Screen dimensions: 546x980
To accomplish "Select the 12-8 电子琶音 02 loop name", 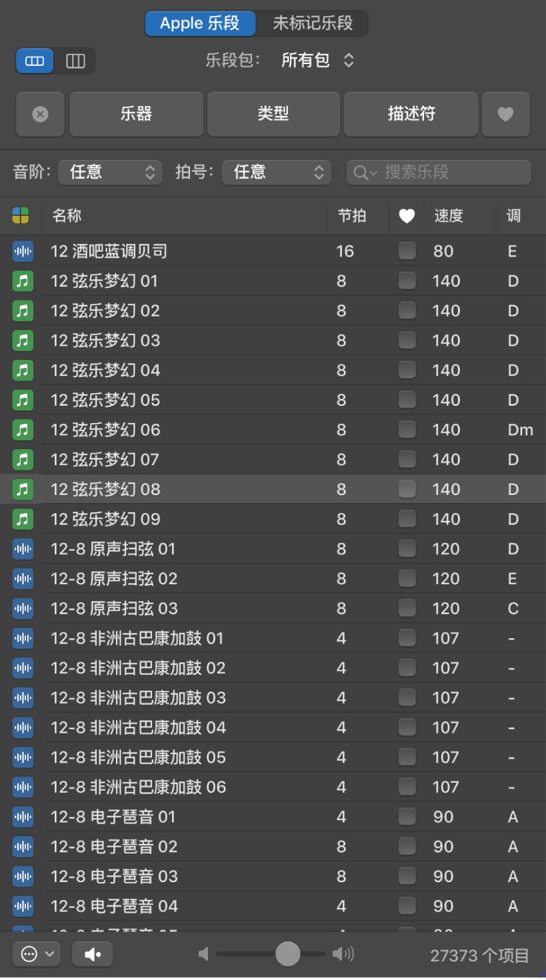I will point(114,847).
